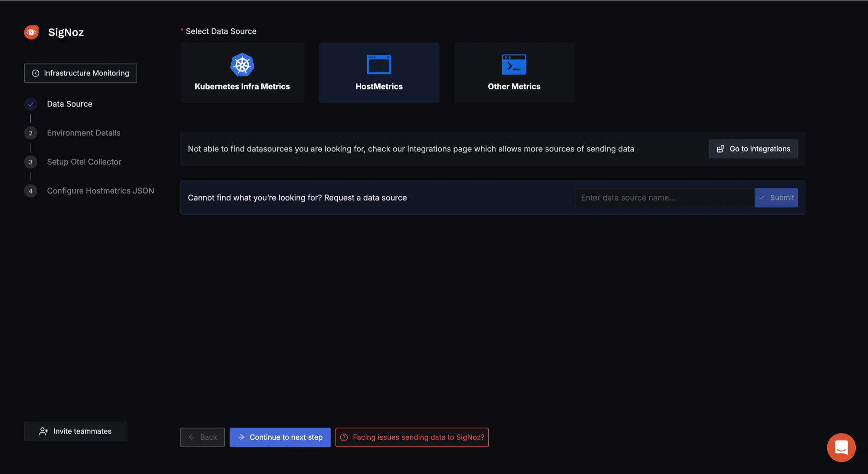Image resolution: width=868 pixels, height=474 pixels.
Task: Click the integrations grid icon
Action: coord(720,149)
